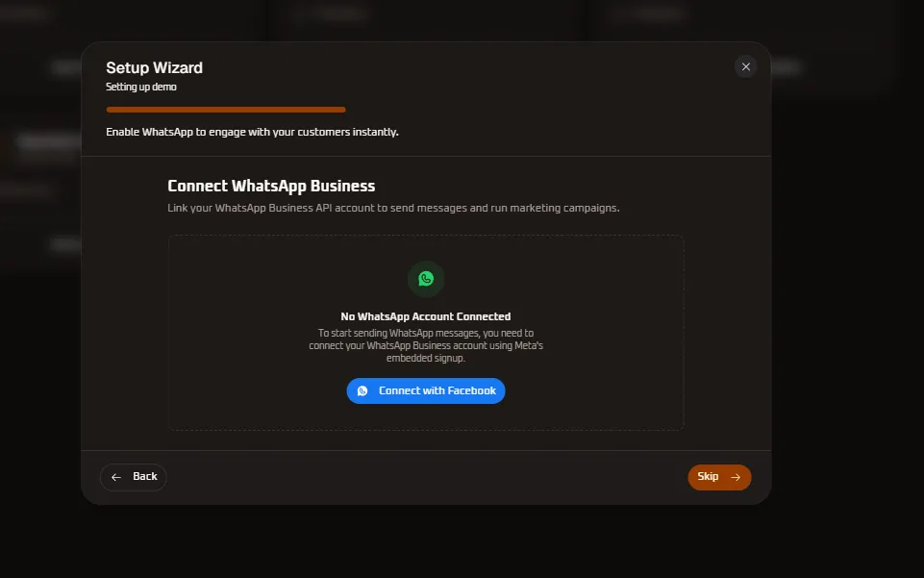Viewport: 924px width, 578px height.
Task: Close the Setup Wizard dialog
Action: 745,66
